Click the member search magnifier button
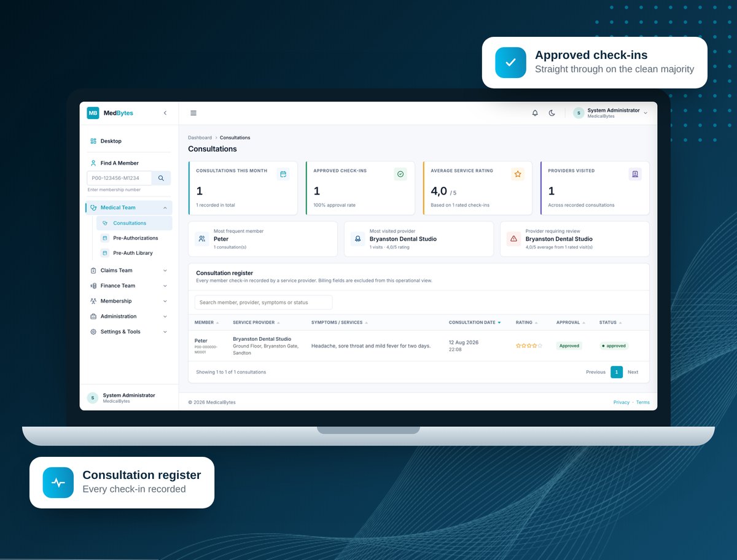Image resolution: width=737 pixels, height=560 pixels. pyautogui.click(x=161, y=178)
